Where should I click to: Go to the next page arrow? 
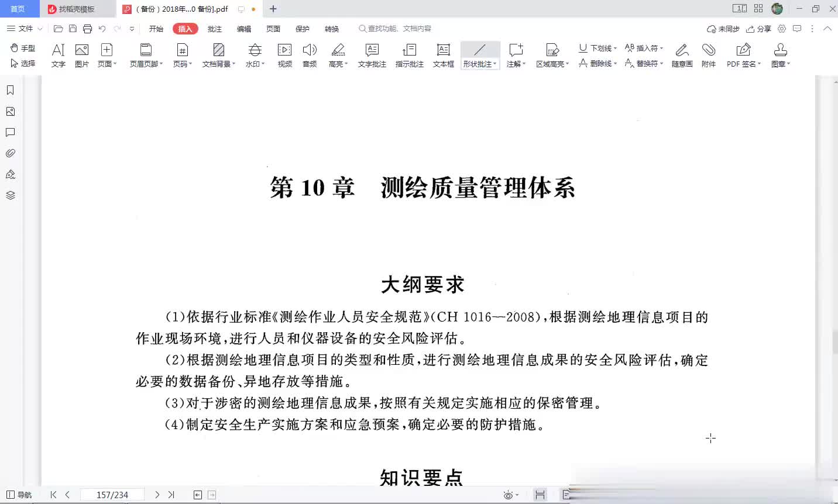(157, 495)
